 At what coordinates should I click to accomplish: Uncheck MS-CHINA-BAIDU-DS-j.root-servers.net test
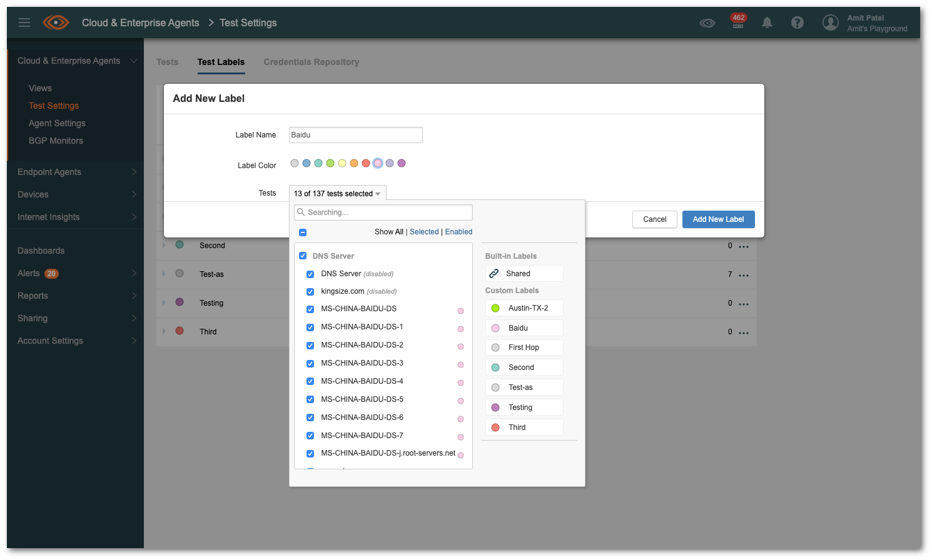tap(310, 453)
